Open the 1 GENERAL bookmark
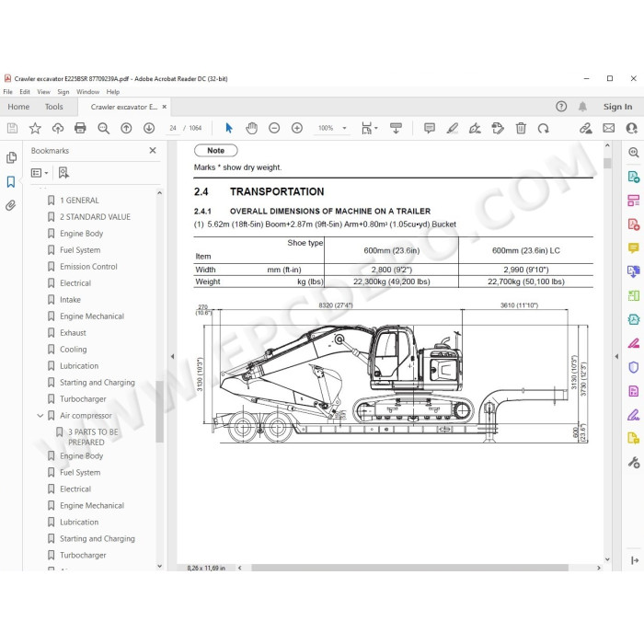 click(79, 201)
